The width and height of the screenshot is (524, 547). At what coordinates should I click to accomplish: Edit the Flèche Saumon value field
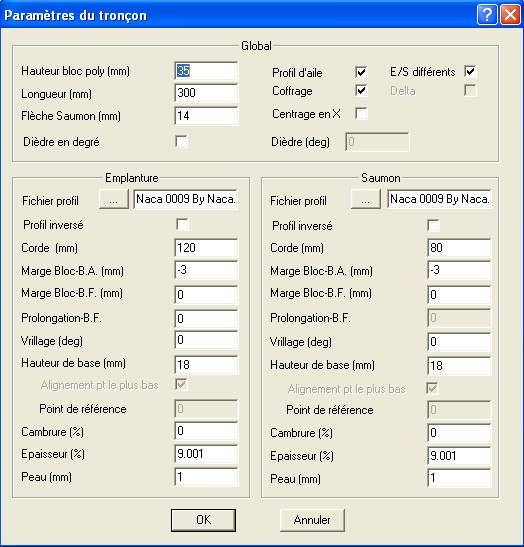[206, 116]
